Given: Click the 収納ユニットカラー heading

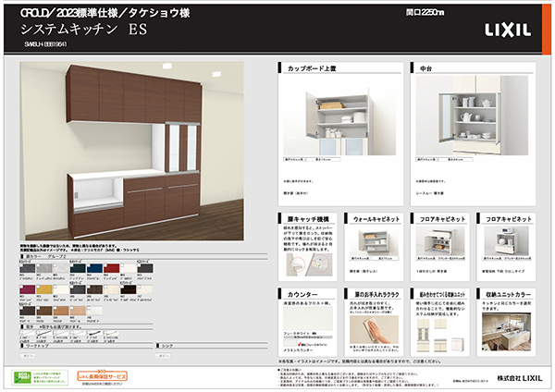Looking at the screenshot, I should pos(508,294).
